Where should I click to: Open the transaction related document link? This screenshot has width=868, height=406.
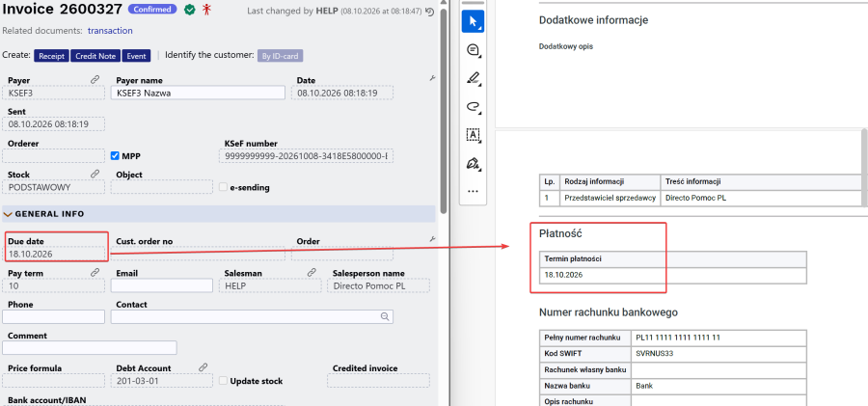(110, 31)
